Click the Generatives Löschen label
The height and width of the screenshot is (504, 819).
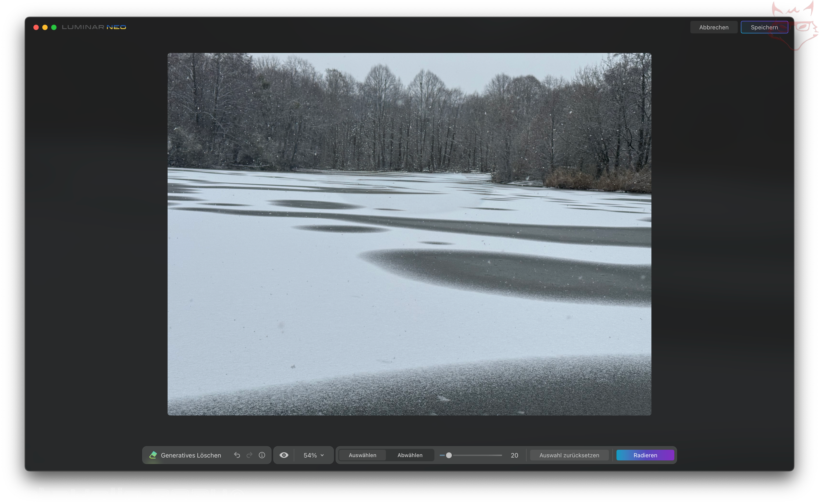(x=191, y=455)
